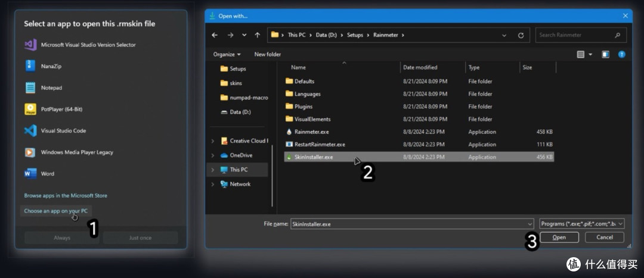
Task: Choose the NanaZip app icon
Action: tap(30, 66)
